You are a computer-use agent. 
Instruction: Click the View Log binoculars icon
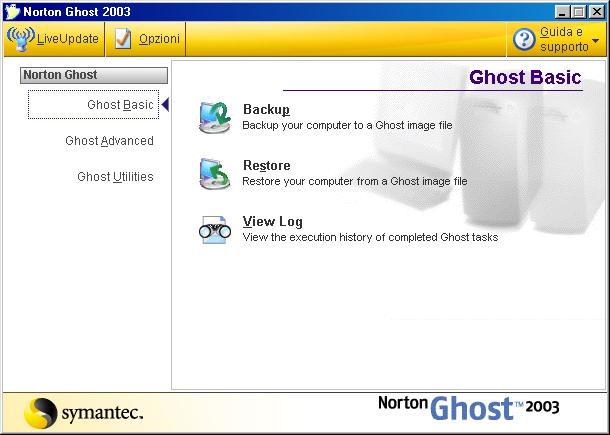[215, 230]
